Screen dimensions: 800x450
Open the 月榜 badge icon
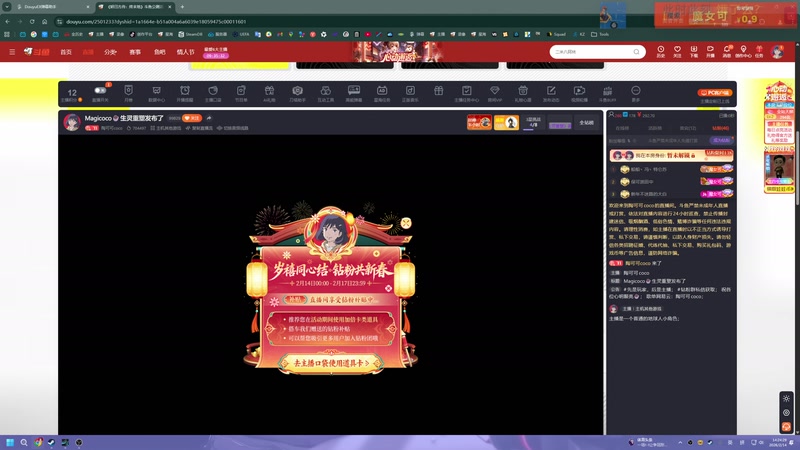coord(129,90)
